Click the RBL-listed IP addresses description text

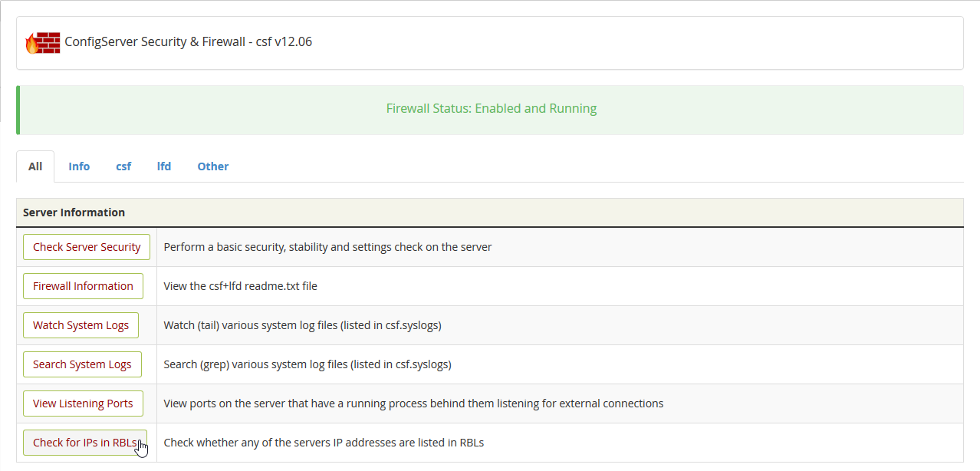click(324, 443)
